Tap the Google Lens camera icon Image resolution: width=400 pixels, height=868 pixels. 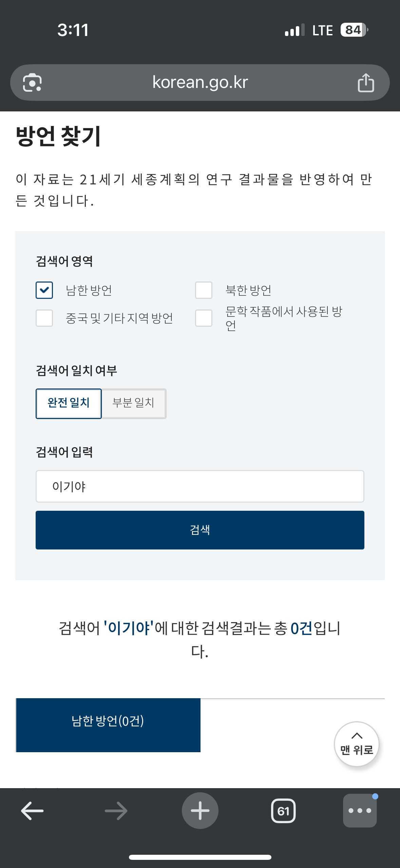click(x=32, y=83)
